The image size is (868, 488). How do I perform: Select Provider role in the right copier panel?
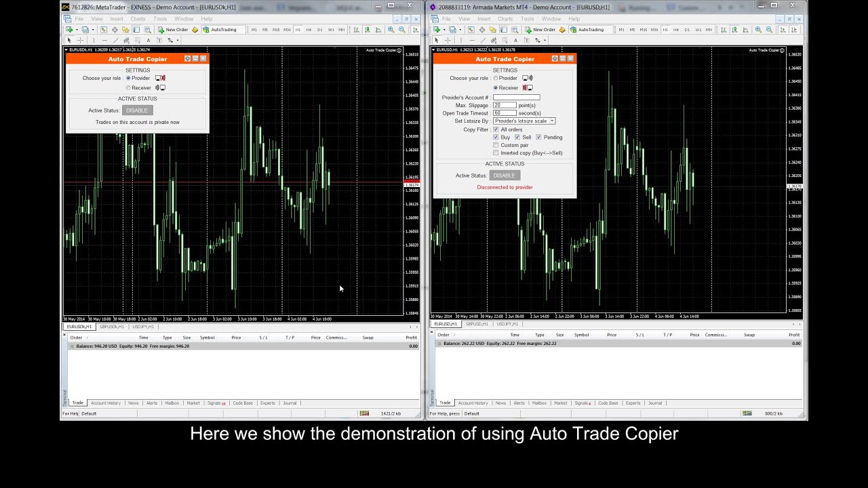(496, 78)
